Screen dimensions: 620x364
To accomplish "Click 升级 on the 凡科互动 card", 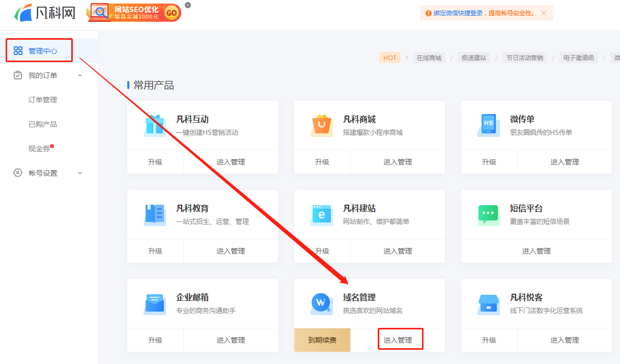I will (155, 162).
